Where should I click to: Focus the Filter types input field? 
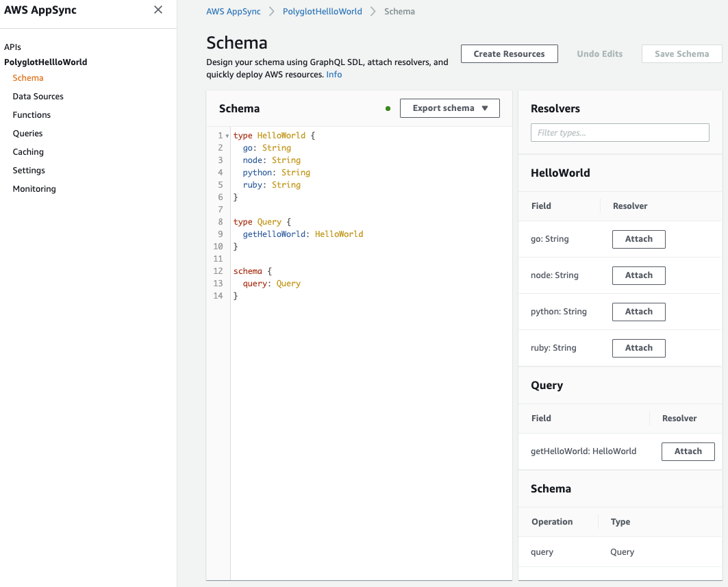point(620,133)
